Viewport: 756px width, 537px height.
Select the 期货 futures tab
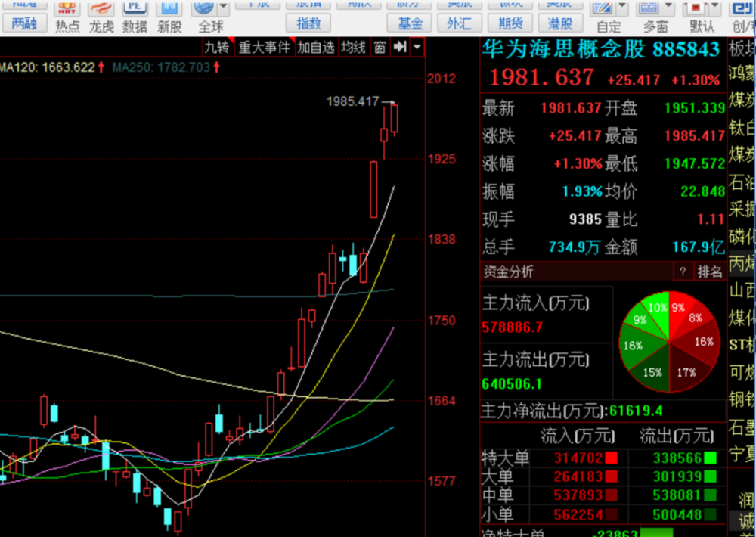point(510,23)
